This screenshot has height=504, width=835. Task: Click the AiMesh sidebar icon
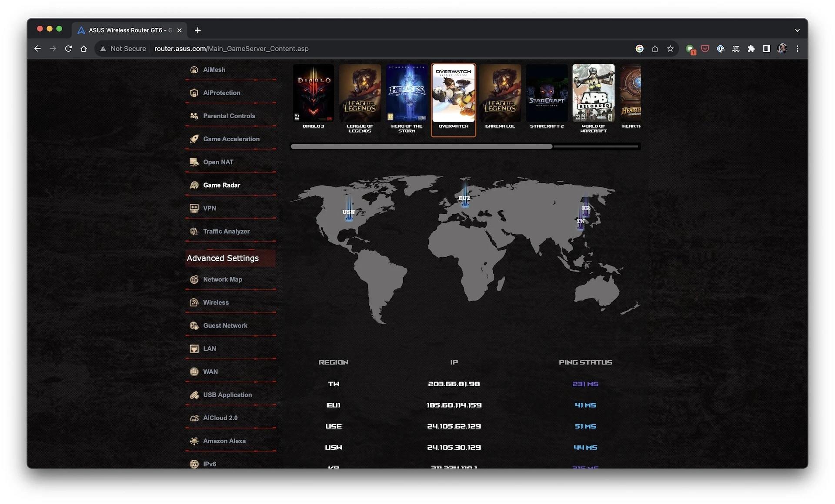tap(194, 70)
